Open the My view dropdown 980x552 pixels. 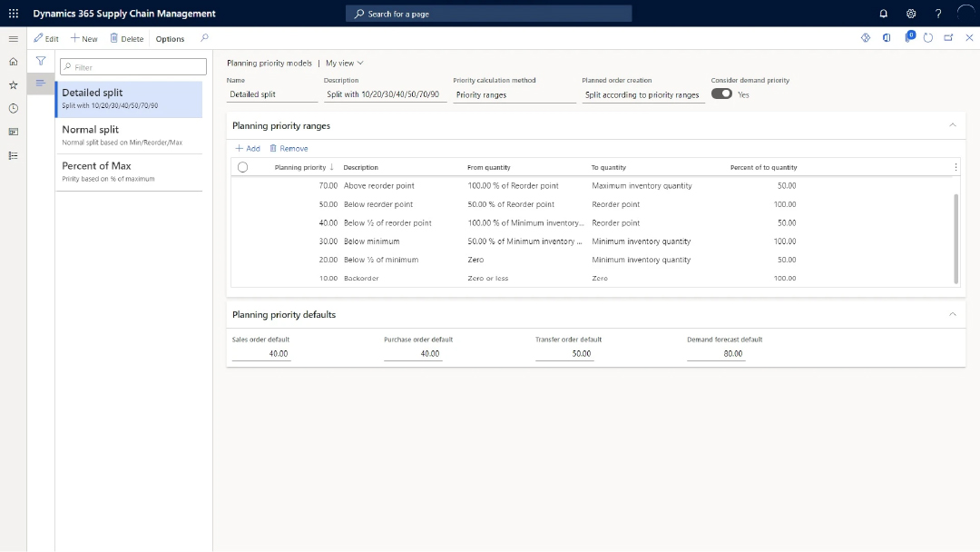click(344, 64)
